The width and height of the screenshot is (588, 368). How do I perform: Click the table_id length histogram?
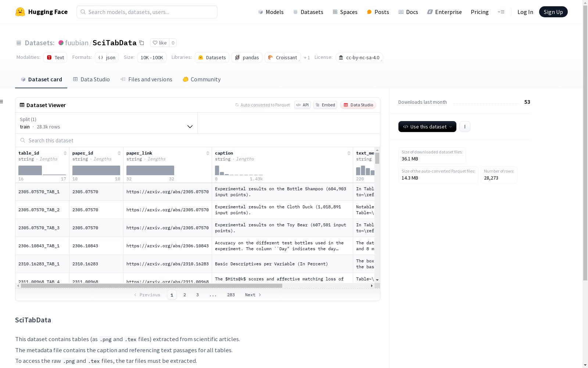click(x=42, y=170)
